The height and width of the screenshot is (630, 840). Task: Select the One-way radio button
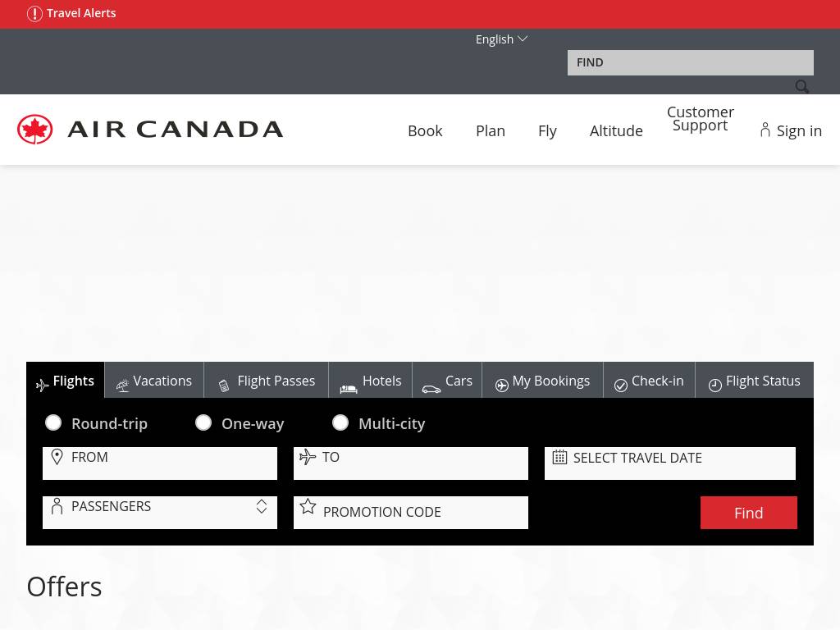tap(203, 422)
